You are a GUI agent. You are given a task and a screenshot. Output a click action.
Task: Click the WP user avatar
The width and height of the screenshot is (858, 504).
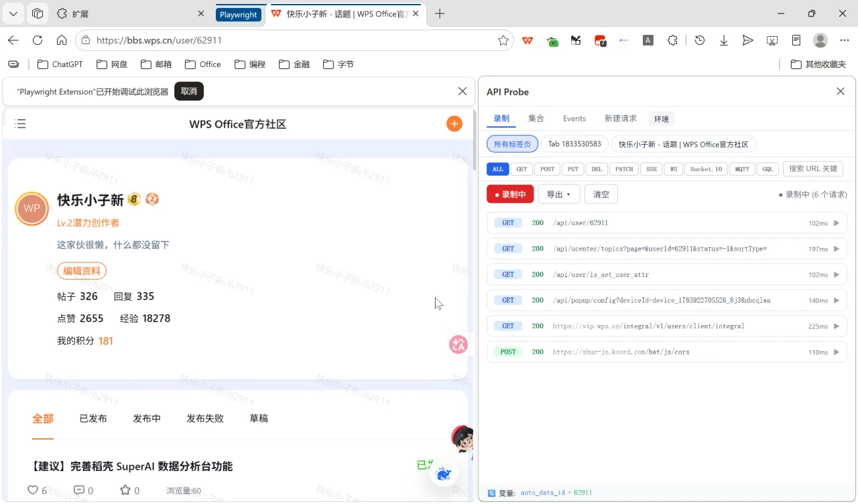32,209
